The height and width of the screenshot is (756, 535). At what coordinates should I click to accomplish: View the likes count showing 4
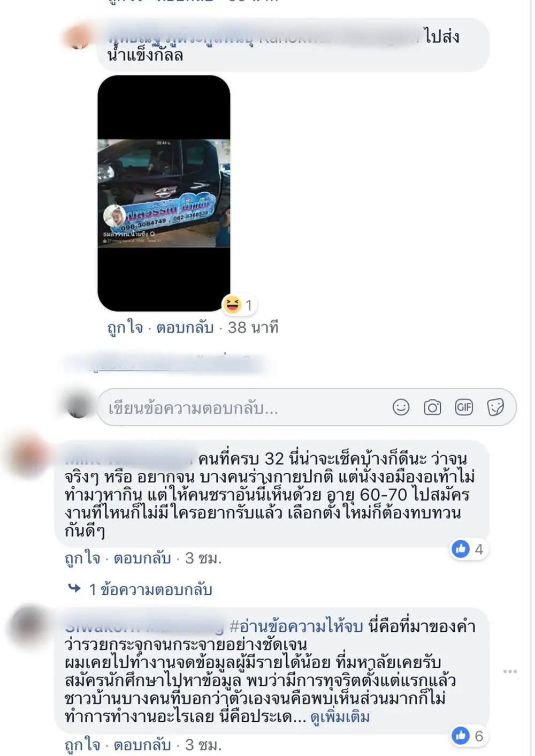(469, 549)
